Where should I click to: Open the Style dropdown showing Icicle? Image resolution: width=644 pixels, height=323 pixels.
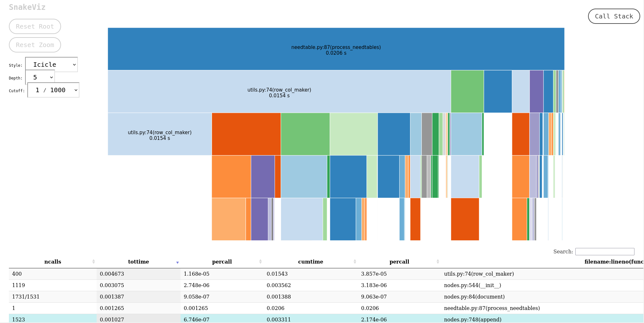coord(51,65)
